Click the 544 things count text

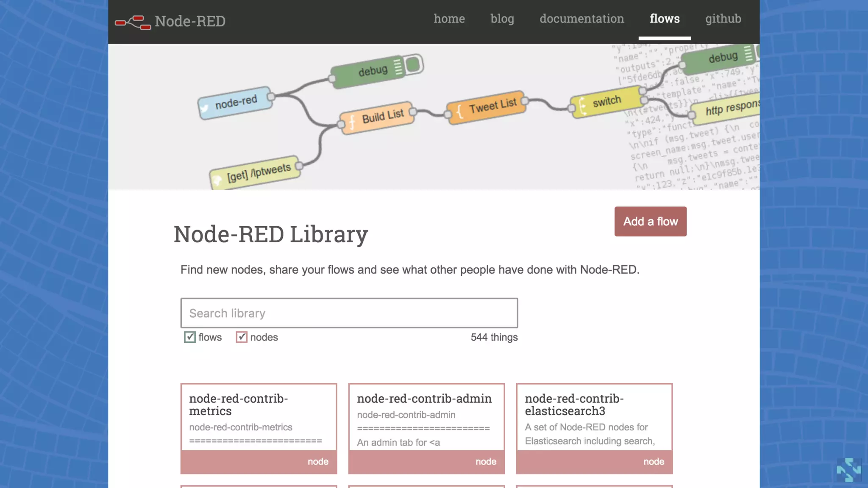(494, 337)
